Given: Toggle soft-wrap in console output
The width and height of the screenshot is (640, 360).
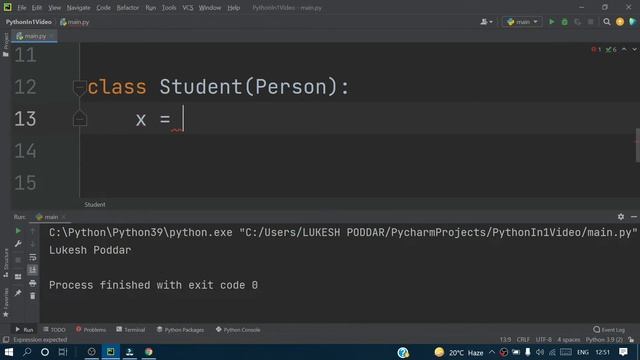Looking at the screenshot, I should click(x=33, y=257).
